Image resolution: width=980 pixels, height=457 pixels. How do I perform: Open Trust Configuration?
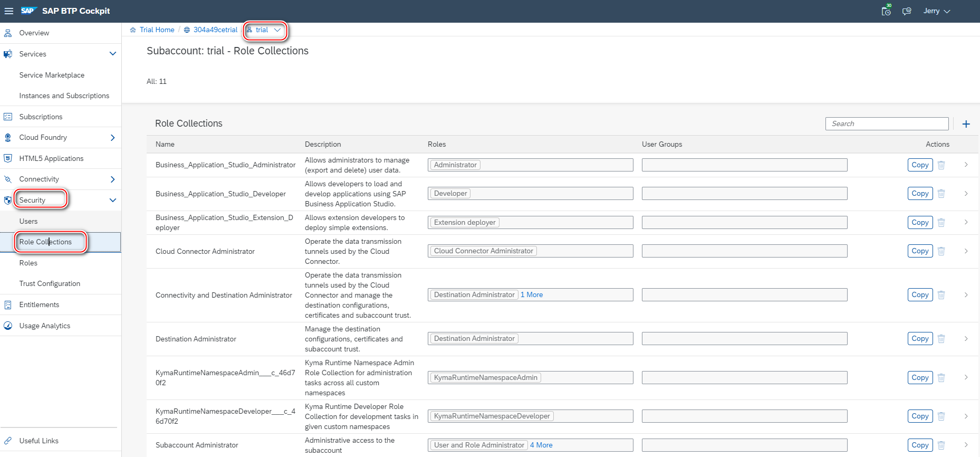[50, 283]
